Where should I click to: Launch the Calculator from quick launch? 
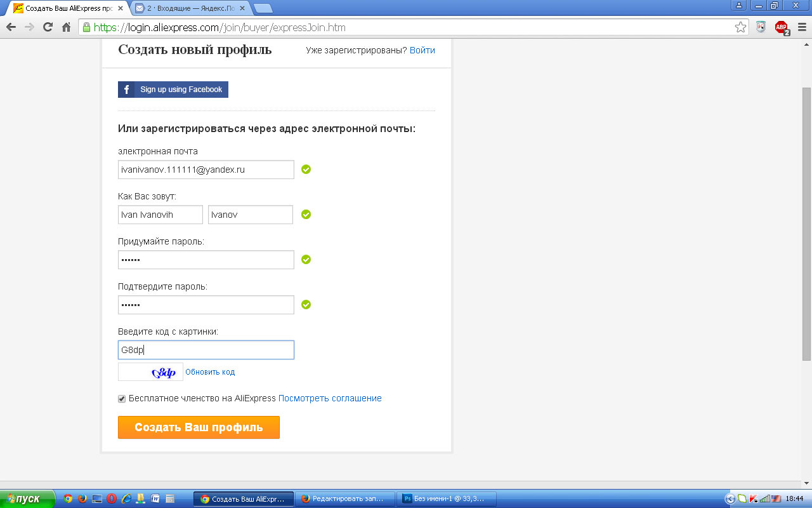point(170,499)
